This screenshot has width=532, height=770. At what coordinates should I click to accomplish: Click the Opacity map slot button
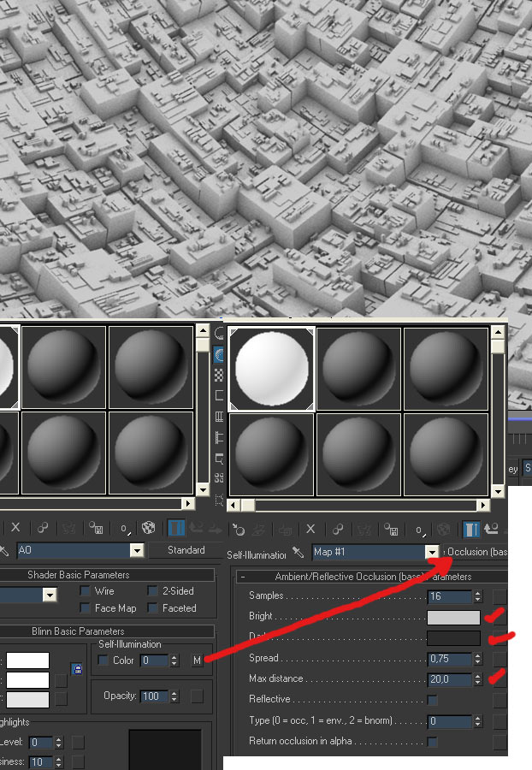(197, 696)
